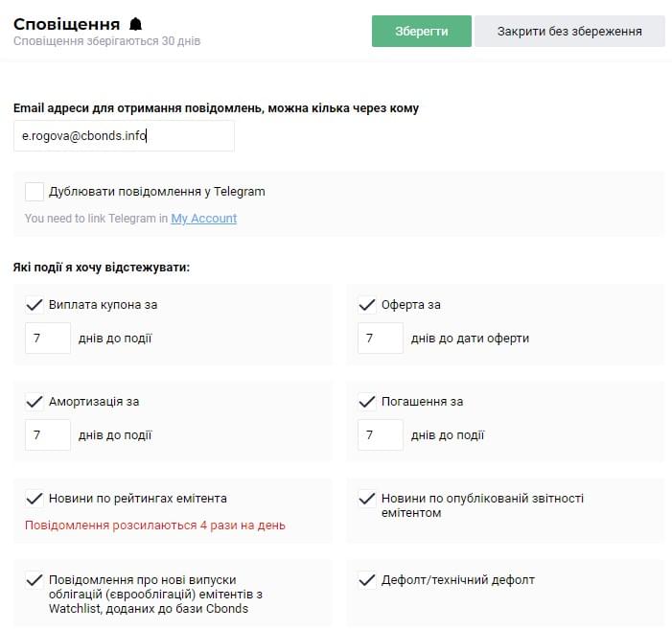Click Закрити без збереження button
This screenshot has width=672, height=631.
[569, 31]
